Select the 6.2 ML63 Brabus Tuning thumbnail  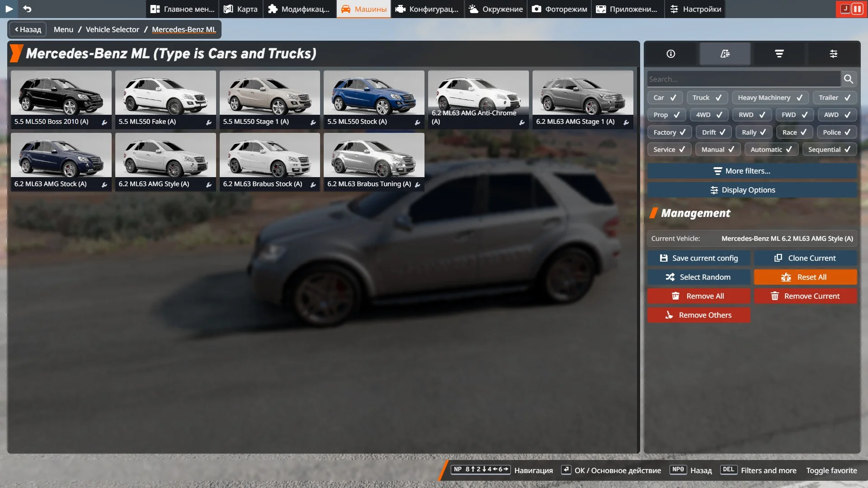pos(374,162)
